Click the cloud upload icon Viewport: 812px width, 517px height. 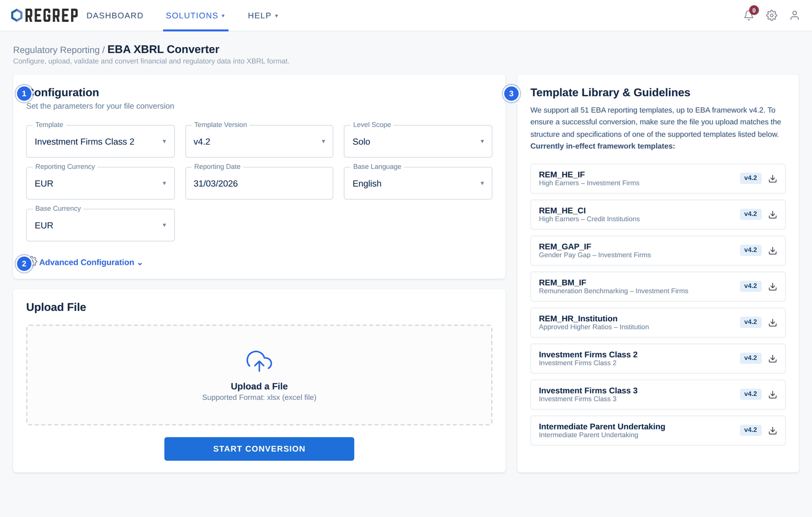259,361
